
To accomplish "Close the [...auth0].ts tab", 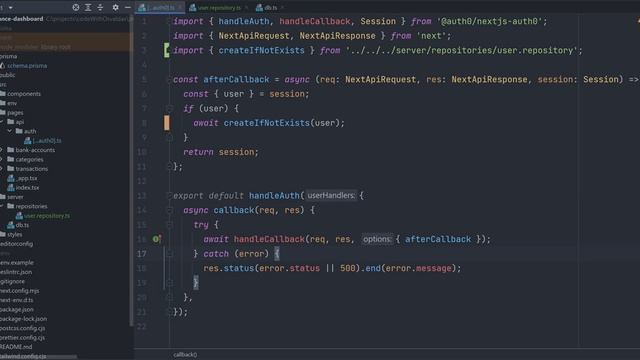I will click(x=180, y=7).
